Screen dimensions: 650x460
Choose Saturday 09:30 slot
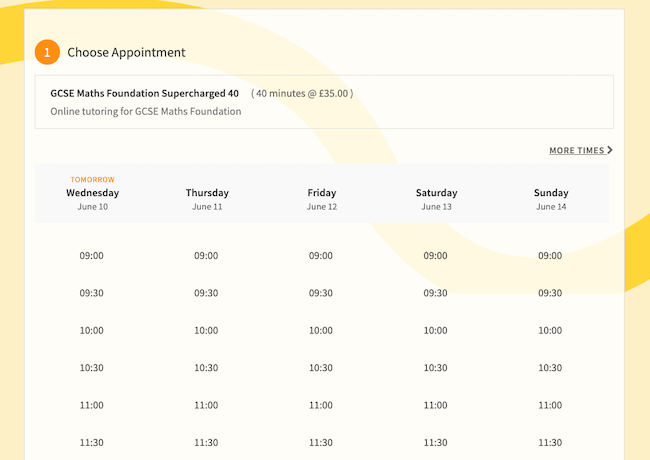point(435,293)
